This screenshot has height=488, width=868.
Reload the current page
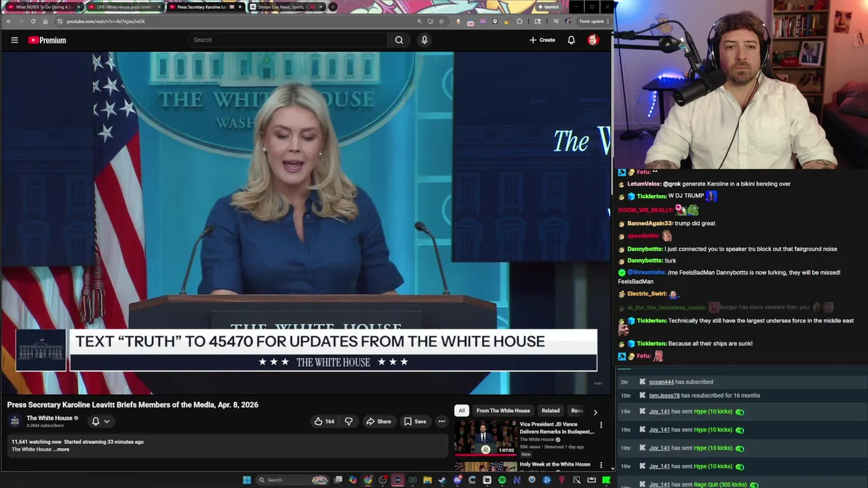tap(33, 21)
